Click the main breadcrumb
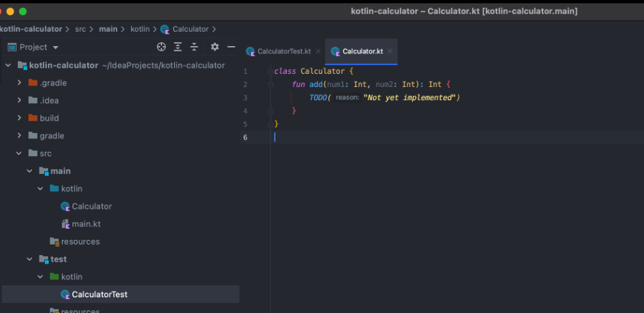 108,29
